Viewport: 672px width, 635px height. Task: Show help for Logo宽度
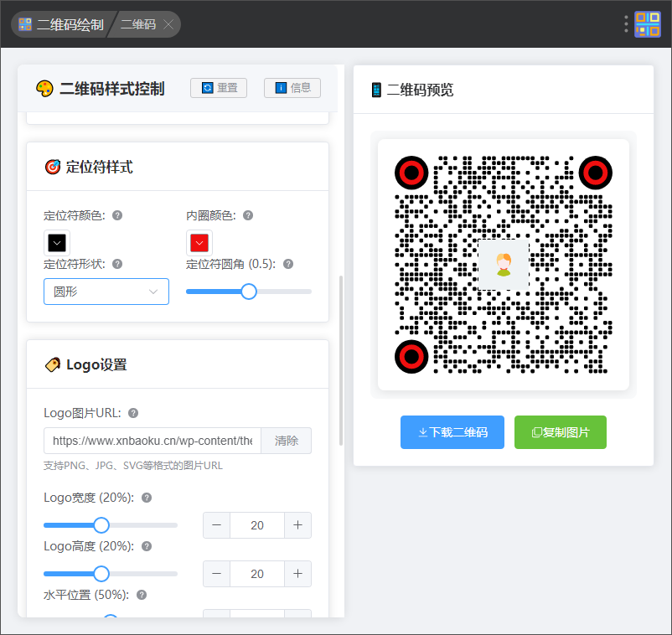[x=147, y=498]
